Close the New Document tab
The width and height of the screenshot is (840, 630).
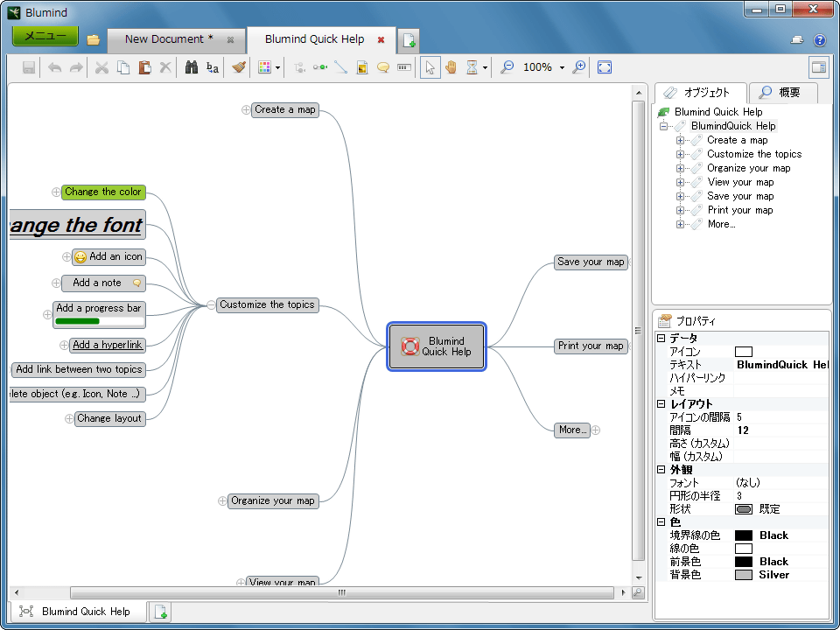(x=230, y=40)
